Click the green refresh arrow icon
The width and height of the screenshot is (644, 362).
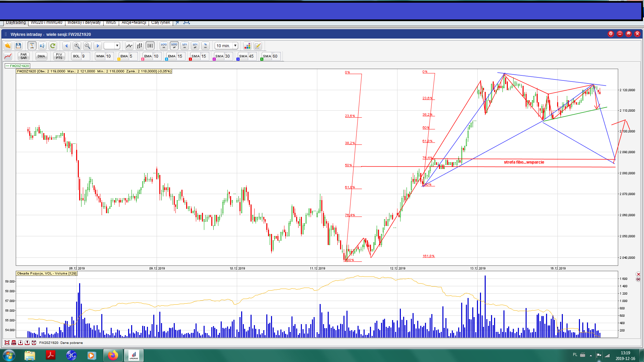pos(53,46)
